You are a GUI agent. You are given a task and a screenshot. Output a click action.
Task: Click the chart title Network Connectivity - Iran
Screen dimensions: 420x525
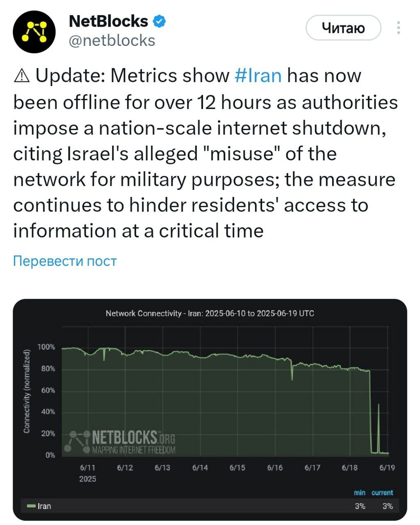pyautogui.click(x=210, y=313)
